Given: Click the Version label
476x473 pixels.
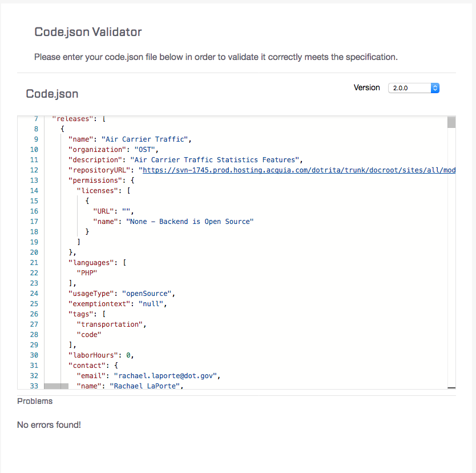Looking at the screenshot, I should [x=367, y=87].
